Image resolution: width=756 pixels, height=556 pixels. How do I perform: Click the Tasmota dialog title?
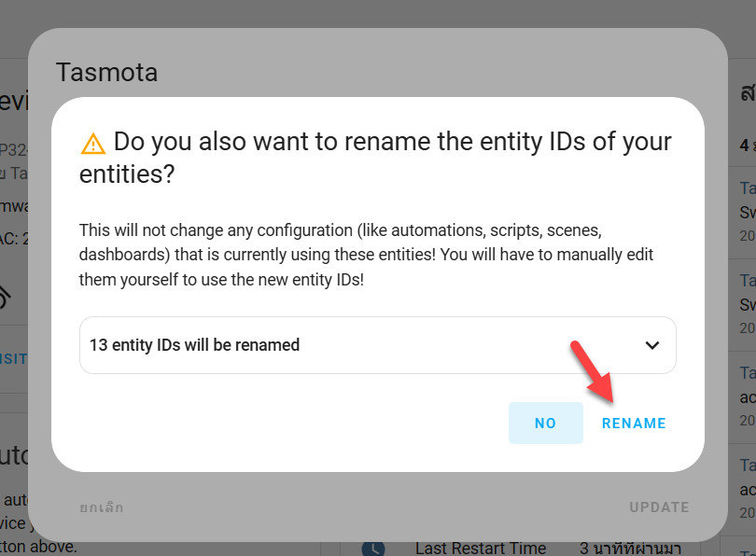coord(106,72)
